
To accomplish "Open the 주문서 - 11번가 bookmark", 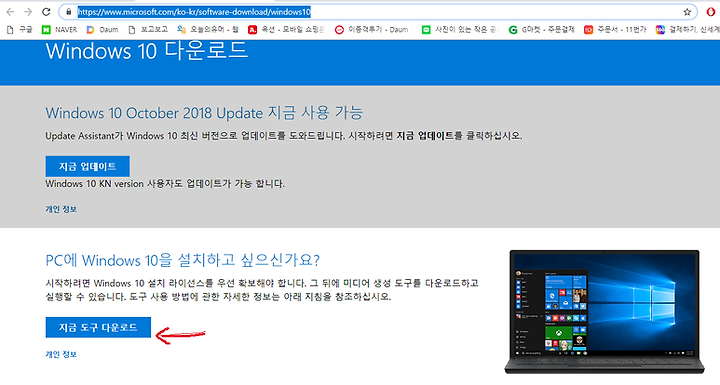I will pos(615,29).
